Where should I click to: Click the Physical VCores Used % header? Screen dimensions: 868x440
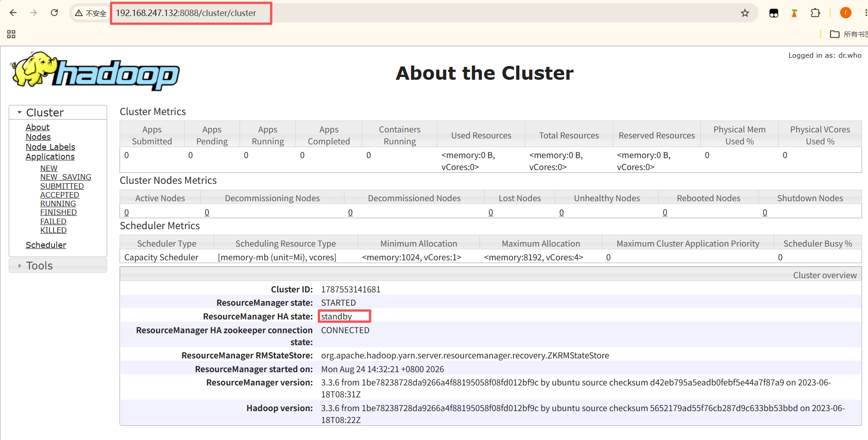(820, 135)
